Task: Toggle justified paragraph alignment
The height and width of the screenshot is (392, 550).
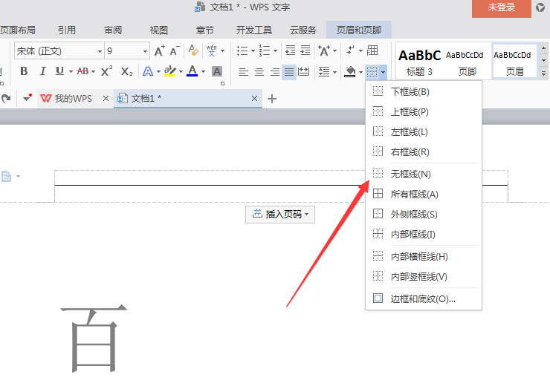Action: (x=289, y=72)
